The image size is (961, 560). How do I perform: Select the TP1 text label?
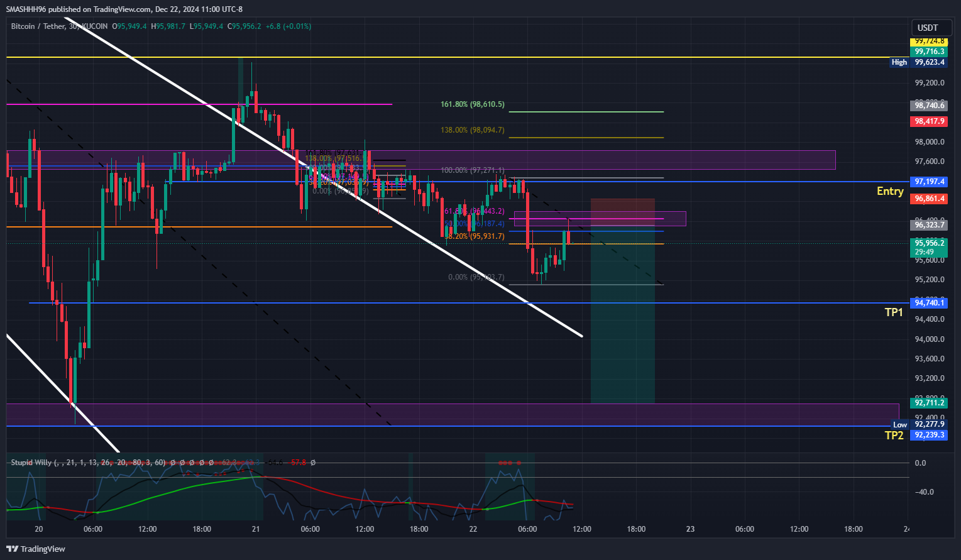(894, 312)
